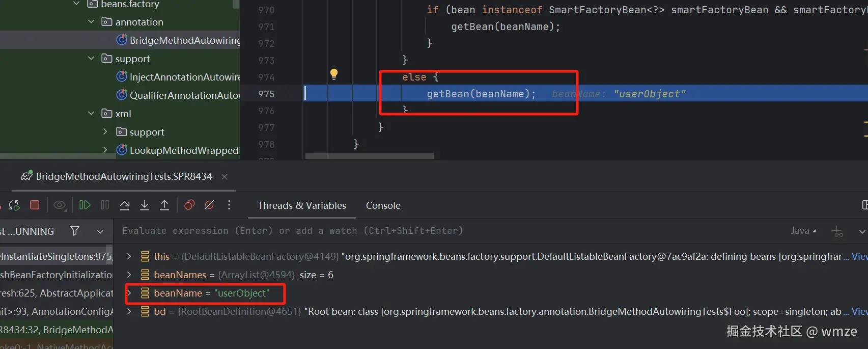Collapse the xml package in project tree
This screenshot has height=349, width=868.
pos(91,114)
